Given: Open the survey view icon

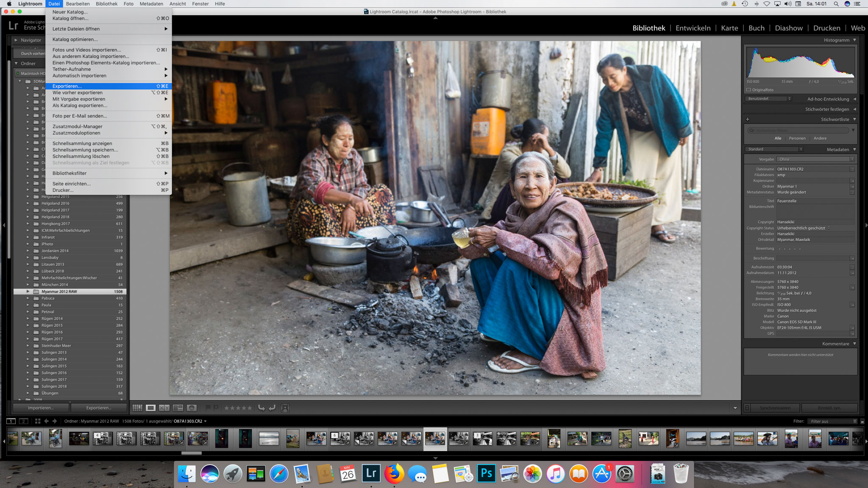Looking at the screenshot, I should [178, 408].
